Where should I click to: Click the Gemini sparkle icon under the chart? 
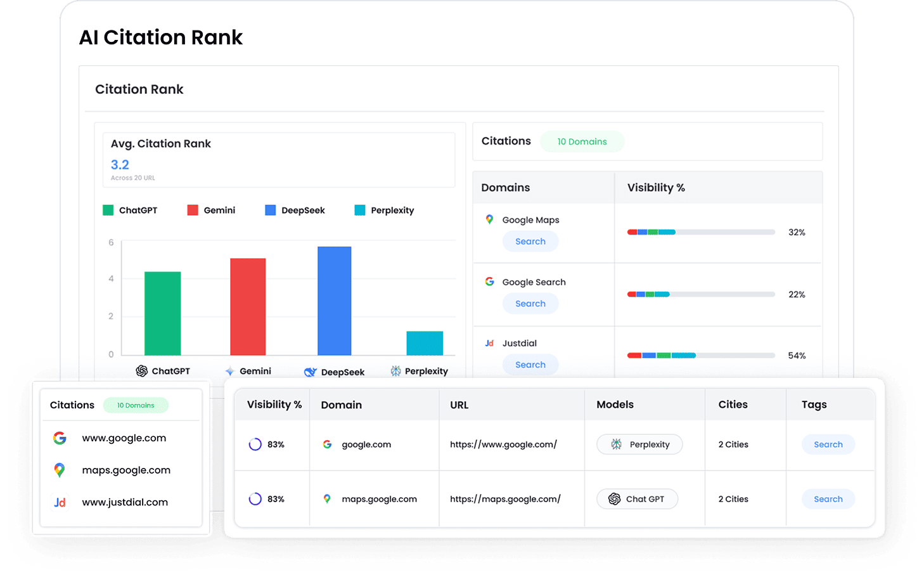229,372
